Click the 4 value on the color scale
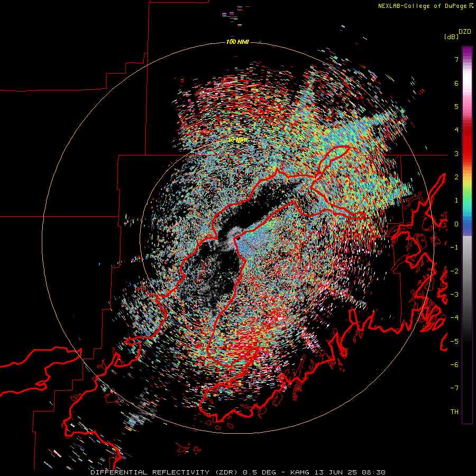The image size is (476, 476). [x=456, y=130]
